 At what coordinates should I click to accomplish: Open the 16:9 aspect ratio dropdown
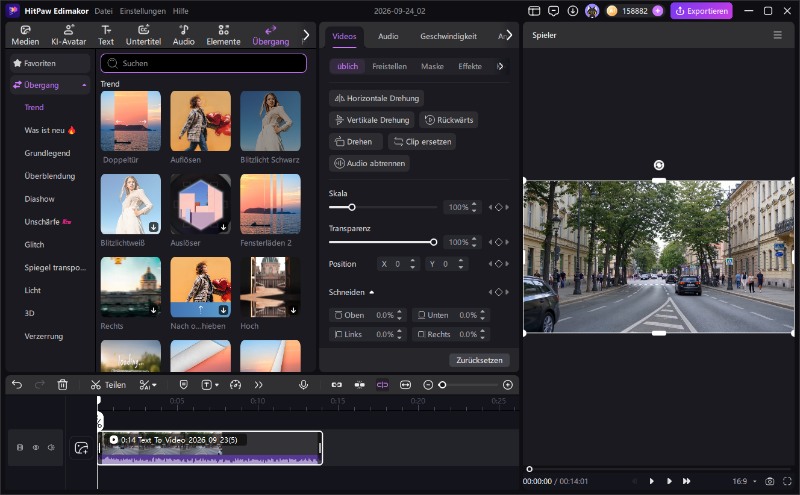(744, 481)
